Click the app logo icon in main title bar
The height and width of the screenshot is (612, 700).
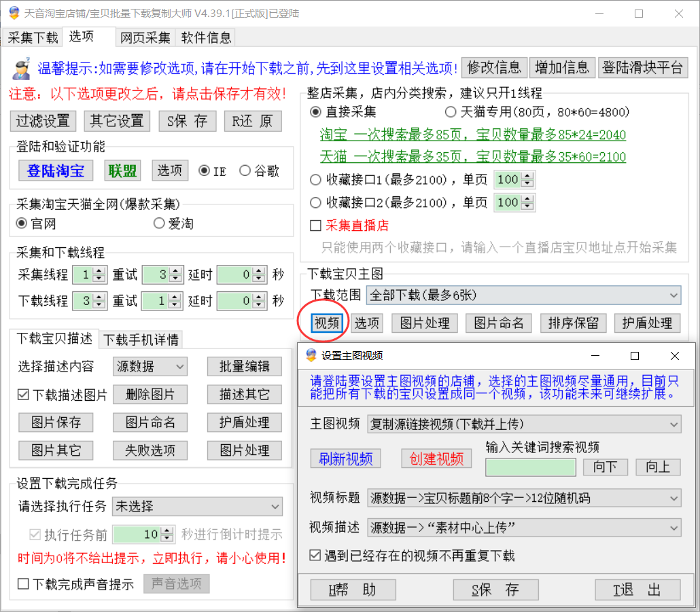pos(14,14)
